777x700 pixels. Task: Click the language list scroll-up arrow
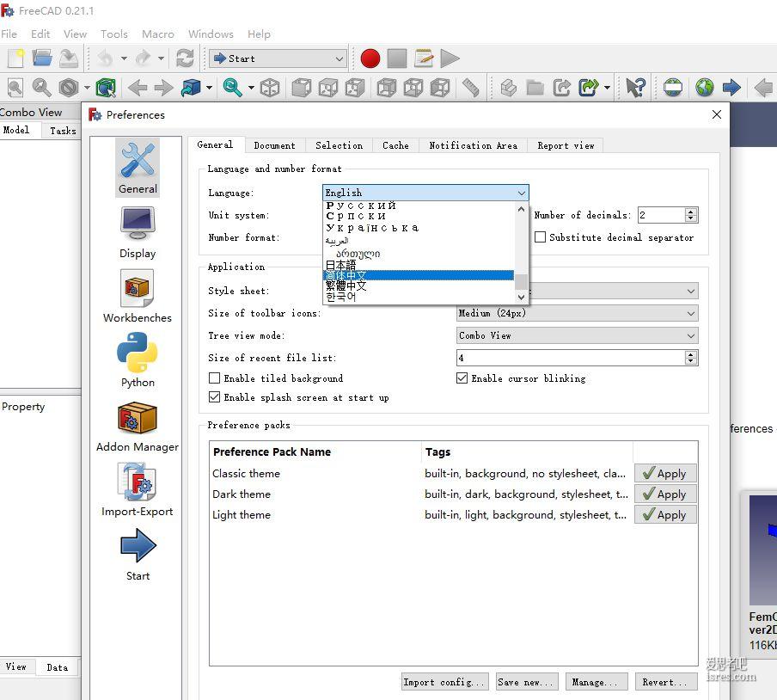[x=521, y=210]
